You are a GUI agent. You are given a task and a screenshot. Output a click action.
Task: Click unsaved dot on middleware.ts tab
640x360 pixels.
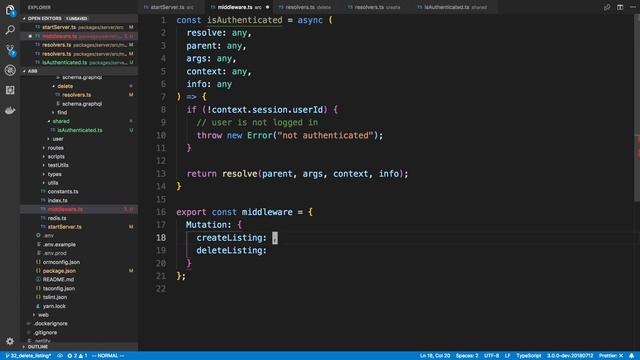pos(267,7)
